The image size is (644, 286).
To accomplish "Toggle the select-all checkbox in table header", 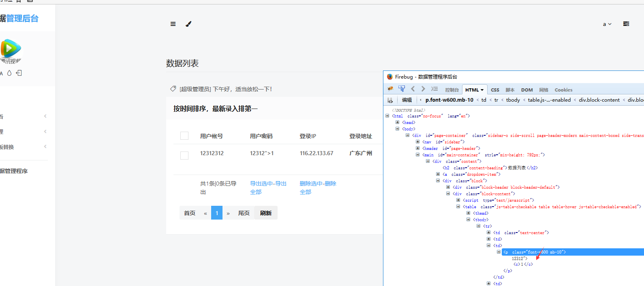I will click(184, 136).
